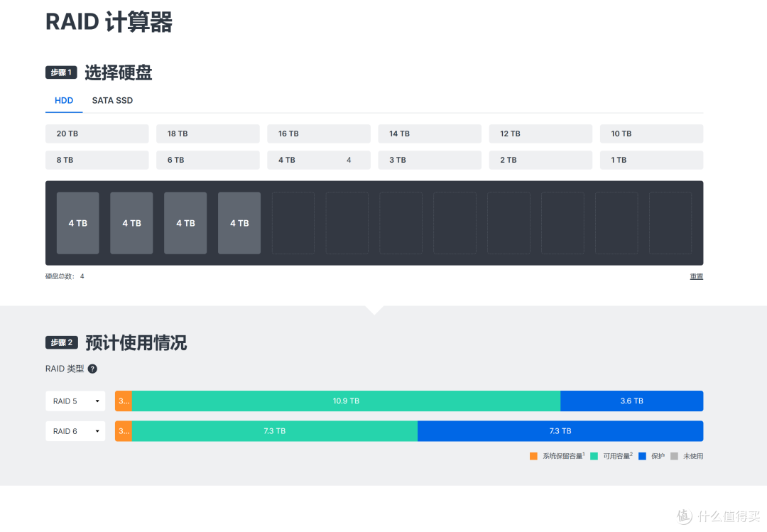Remove the third 4 TB drive from the bay
This screenshot has height=532, width=767.
[x=185, y=223]
